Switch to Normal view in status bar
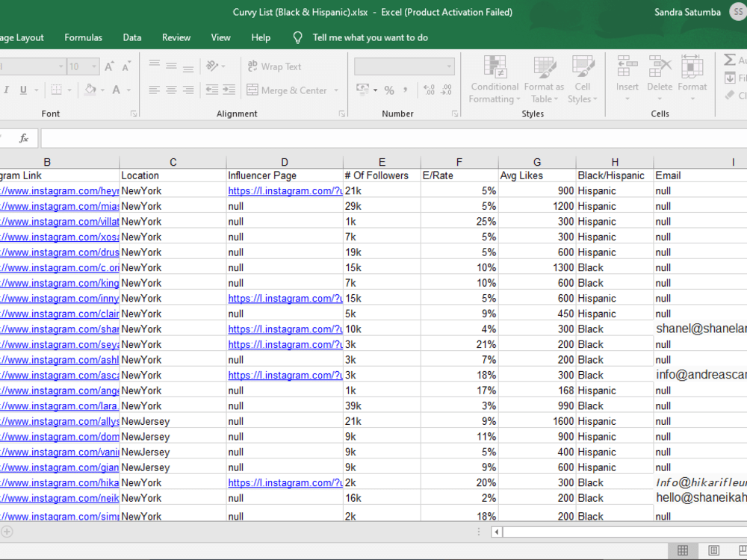This screenshot has width=747, height=560. (683, 551)
